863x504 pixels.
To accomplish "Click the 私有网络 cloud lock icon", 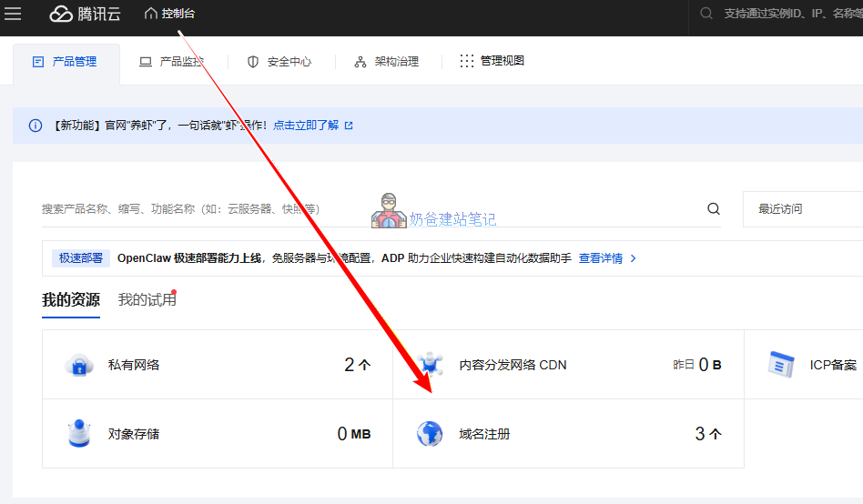I will click(x=79, y=365).
